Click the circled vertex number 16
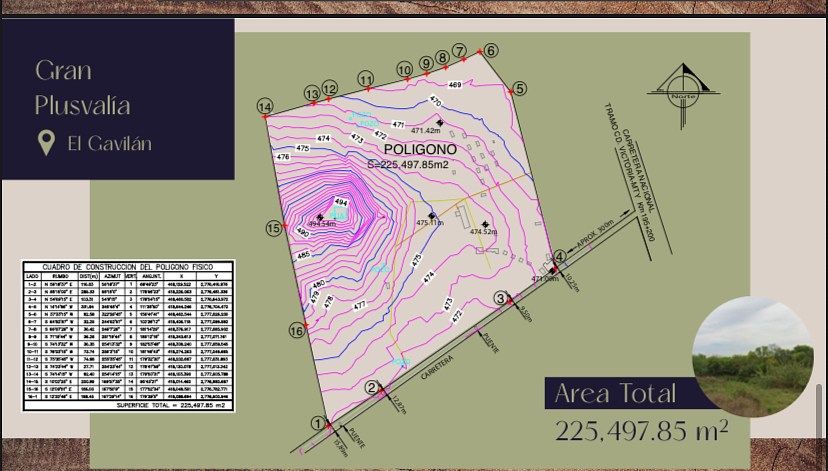 point(296,330)
